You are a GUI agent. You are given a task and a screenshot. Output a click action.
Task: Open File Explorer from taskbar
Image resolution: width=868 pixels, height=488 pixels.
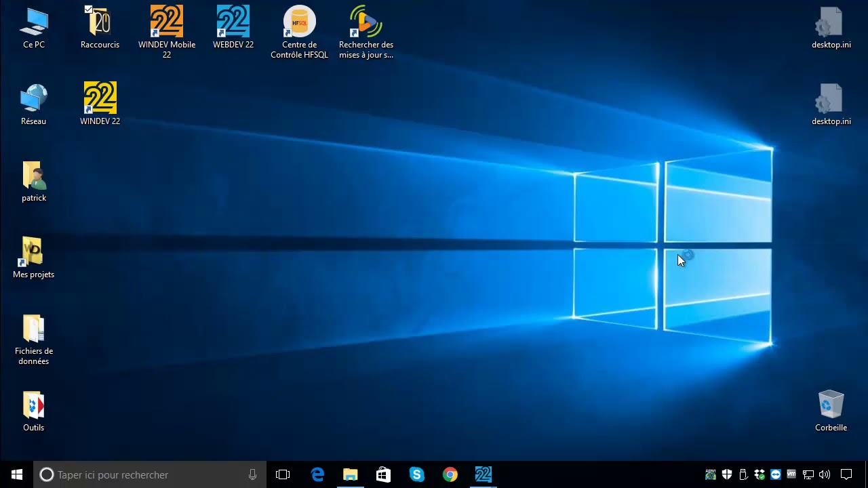[351, 474]
